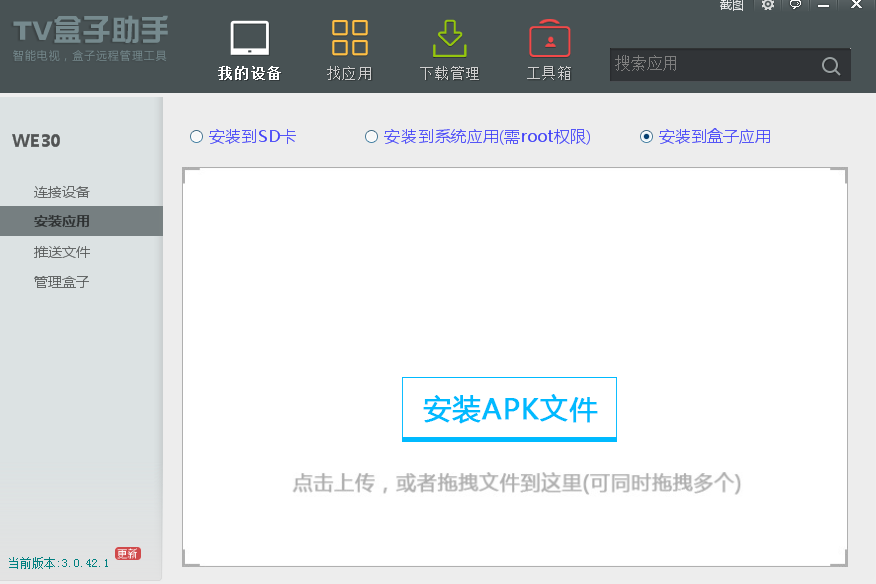Click the 截图 screenshot button
This screenshot has width=876, height=584.
(x=731, y=6)
